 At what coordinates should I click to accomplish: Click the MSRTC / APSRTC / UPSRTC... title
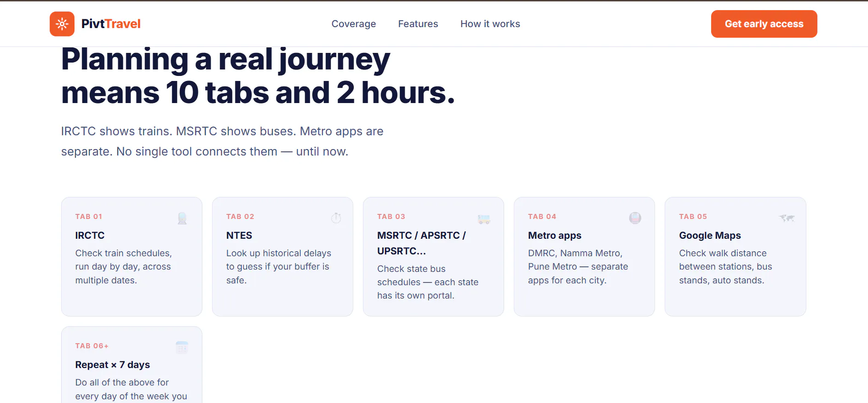click(x=421, y=243)
